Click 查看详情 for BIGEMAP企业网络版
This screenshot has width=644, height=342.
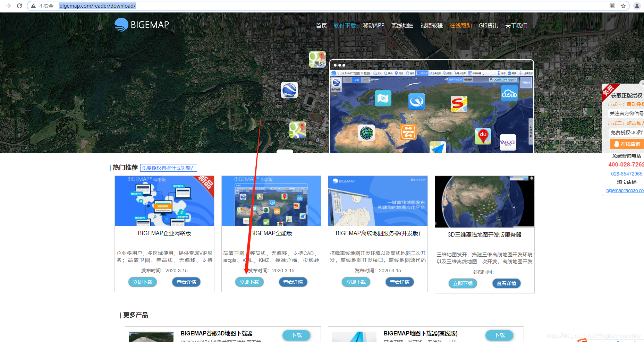pos(186,282)
